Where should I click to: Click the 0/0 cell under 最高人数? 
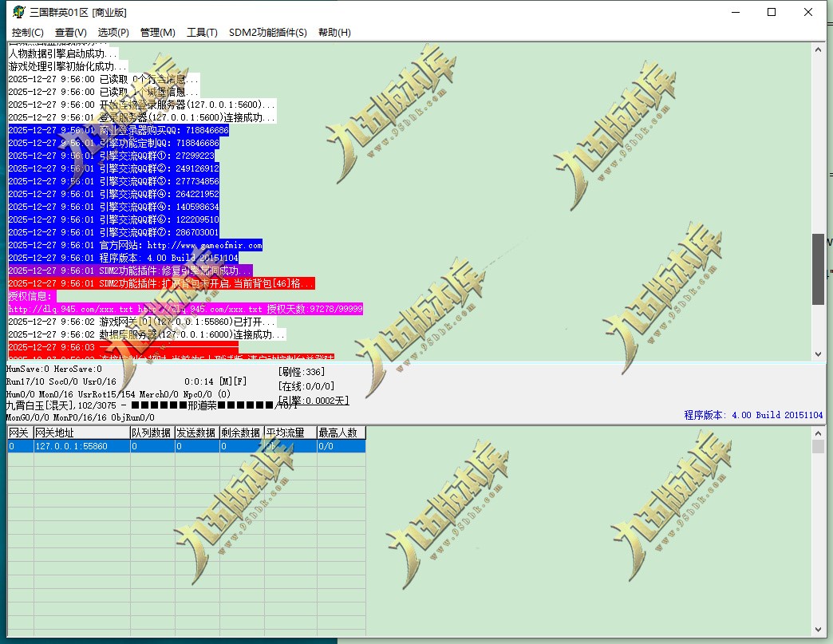[x=341, y=446]
